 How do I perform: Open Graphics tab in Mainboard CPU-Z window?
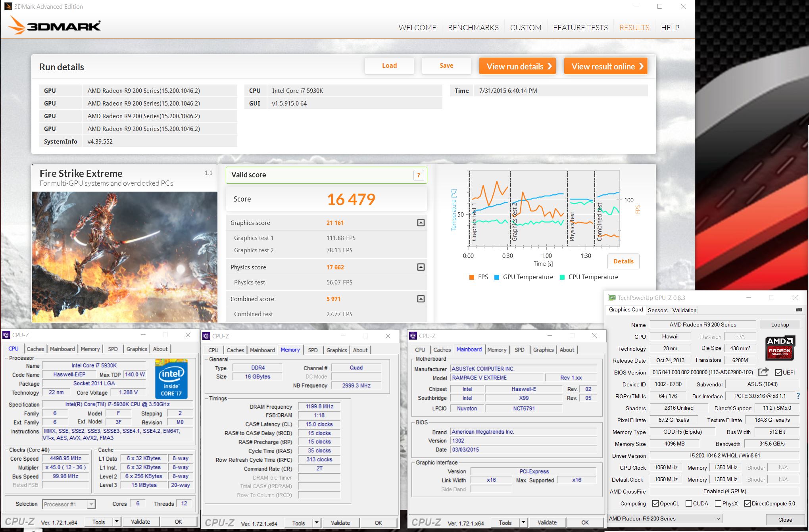tap(543, 350)
